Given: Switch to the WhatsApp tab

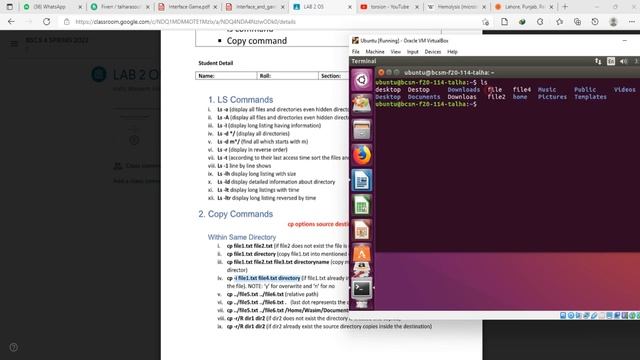Looking at the screenshot, I should (52, 7).
